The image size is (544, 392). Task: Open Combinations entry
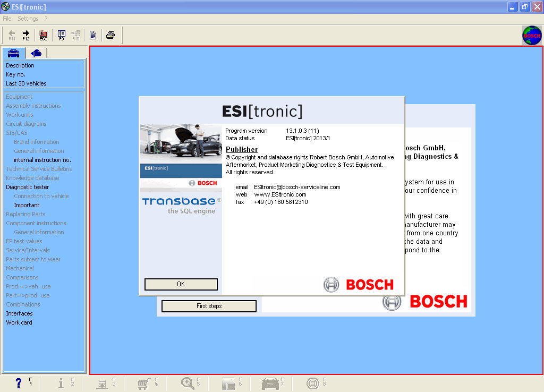coord(23,304)
